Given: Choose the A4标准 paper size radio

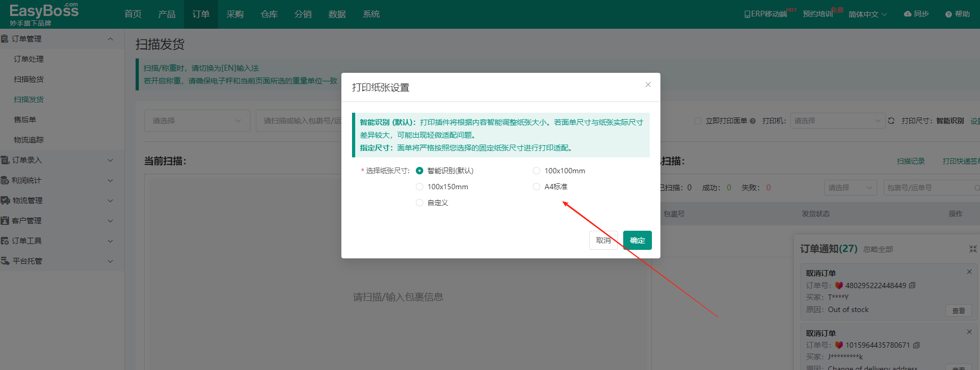Looking at the screenshot, I should [537, 187].
